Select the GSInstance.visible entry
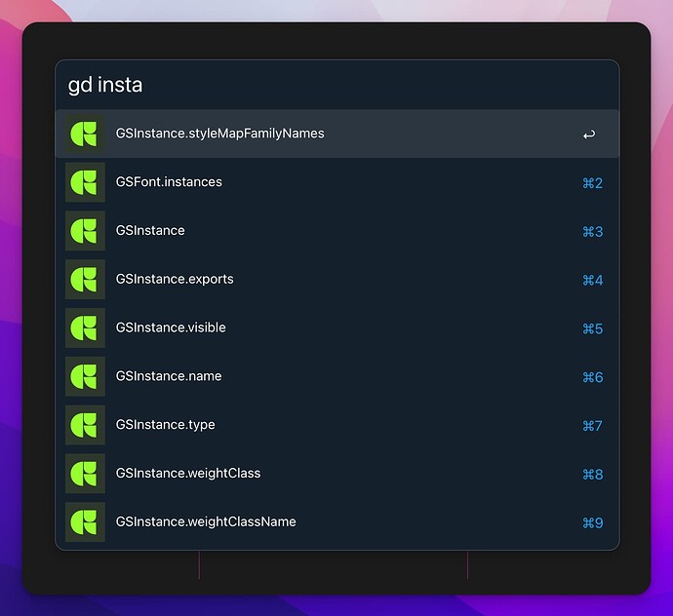Image resolution: width=673 pixels, height=616 pixels. click(x=336, y=327)
